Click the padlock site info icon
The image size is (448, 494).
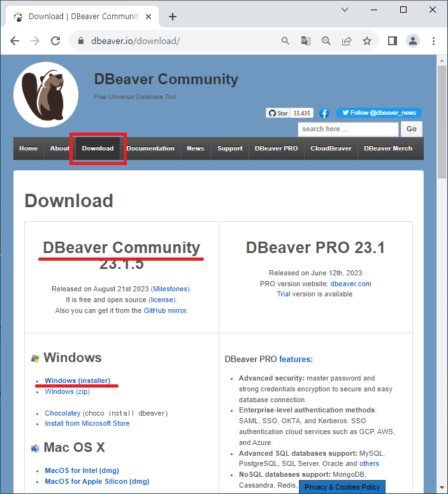point(81,41)
